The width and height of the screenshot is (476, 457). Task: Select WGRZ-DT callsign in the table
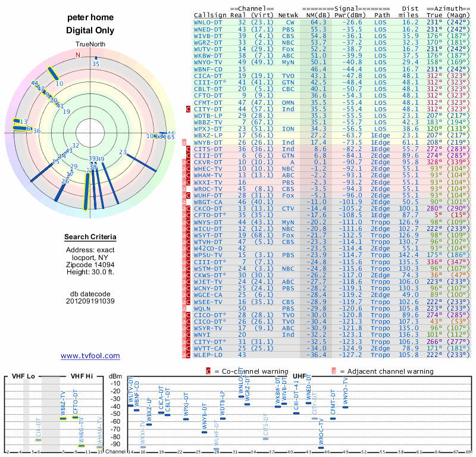pos(208,42)
